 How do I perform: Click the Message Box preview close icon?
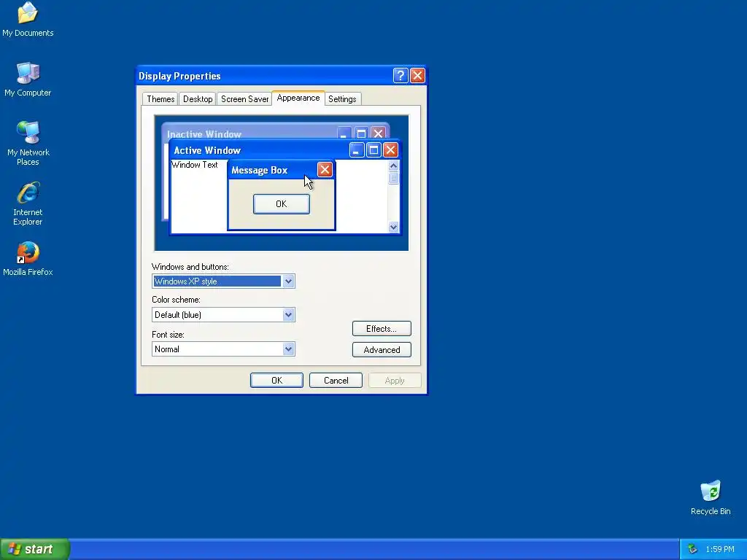pyautogui.click(x=325, y=169)
